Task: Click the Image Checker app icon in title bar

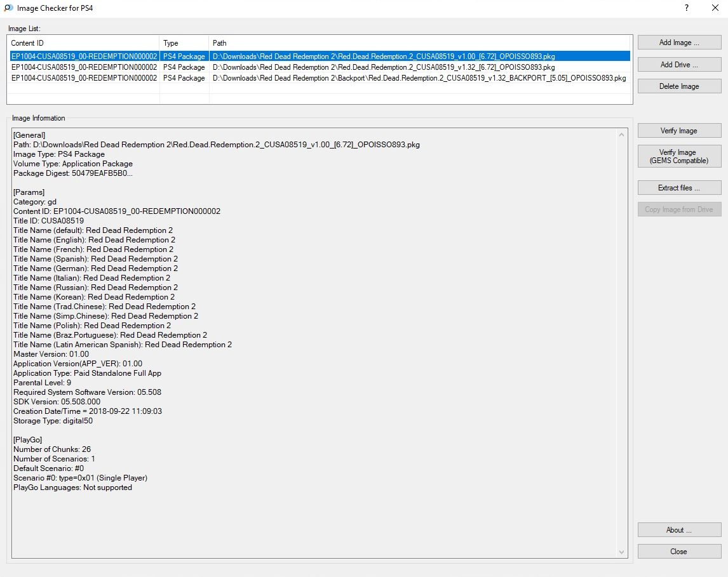Action: click(8, 8)
